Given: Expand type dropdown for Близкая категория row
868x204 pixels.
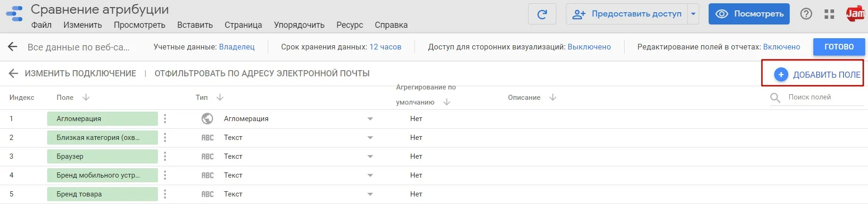Looking at the screenshot, I should click(370, 138).
